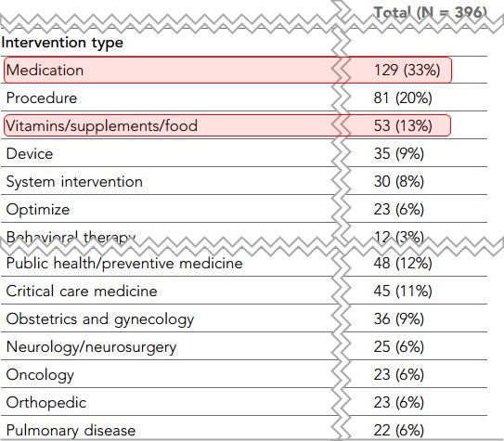Click the Intervention type section heading
This screenshot has width=504, height=441.
(x=62, y=43)
